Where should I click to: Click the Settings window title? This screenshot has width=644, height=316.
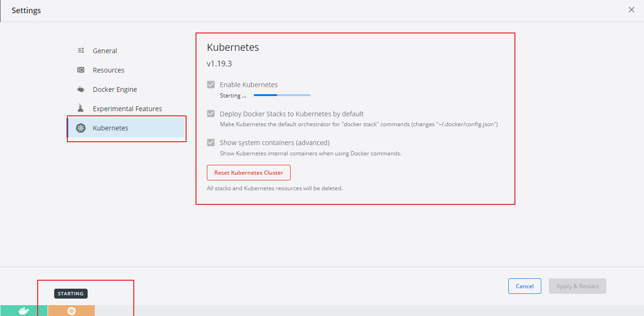point(26,10)
